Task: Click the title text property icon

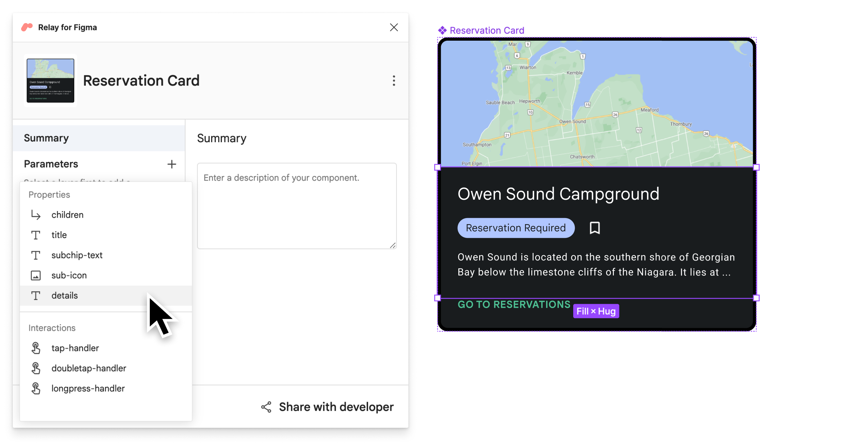Action: pos(36,234)
